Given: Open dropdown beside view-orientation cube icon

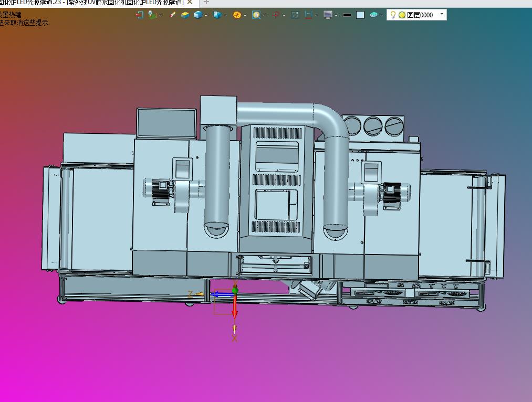Looking at the screenshot, I should (x=225, y=15).
